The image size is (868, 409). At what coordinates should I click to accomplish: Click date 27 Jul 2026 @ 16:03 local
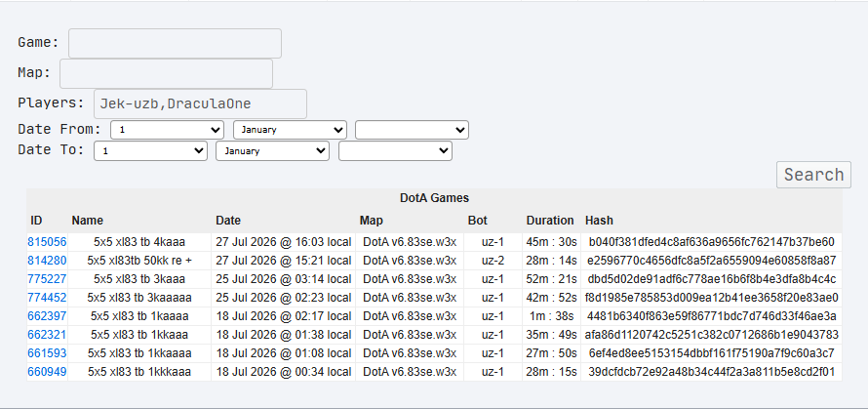click(284, 242)
